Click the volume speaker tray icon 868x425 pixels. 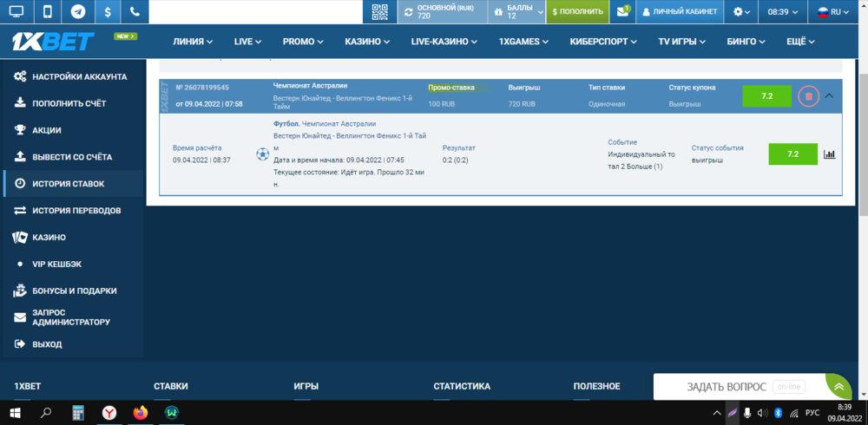762,413
